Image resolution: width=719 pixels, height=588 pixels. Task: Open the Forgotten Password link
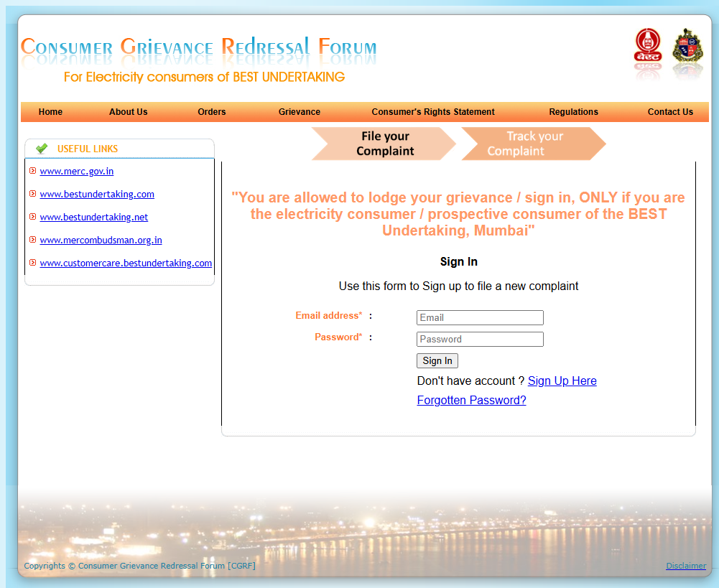pyautogui.click(x=471, y=400)
